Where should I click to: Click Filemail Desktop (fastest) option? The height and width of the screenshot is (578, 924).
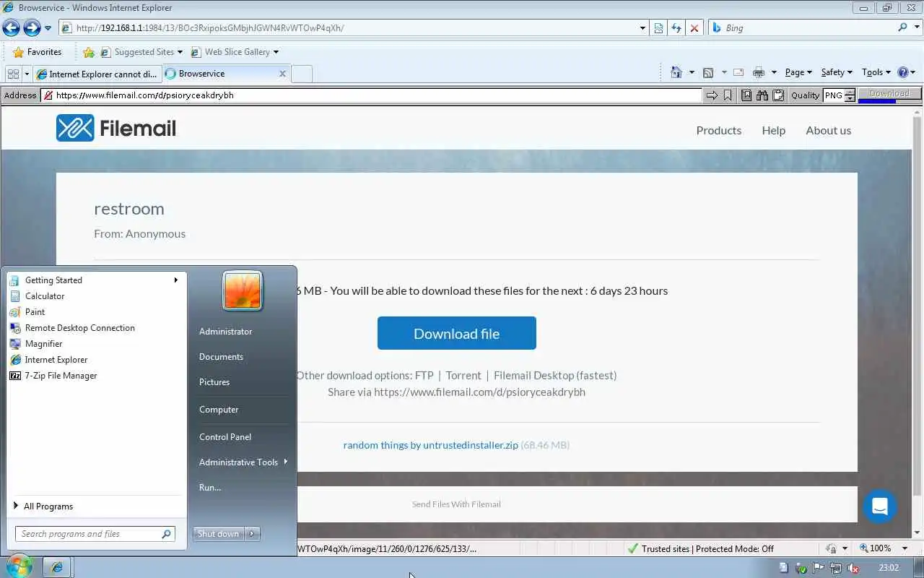[x=555, y=376]
